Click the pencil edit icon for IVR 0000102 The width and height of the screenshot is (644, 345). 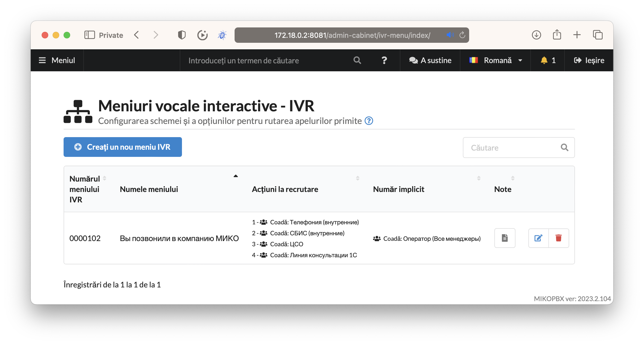538,238
